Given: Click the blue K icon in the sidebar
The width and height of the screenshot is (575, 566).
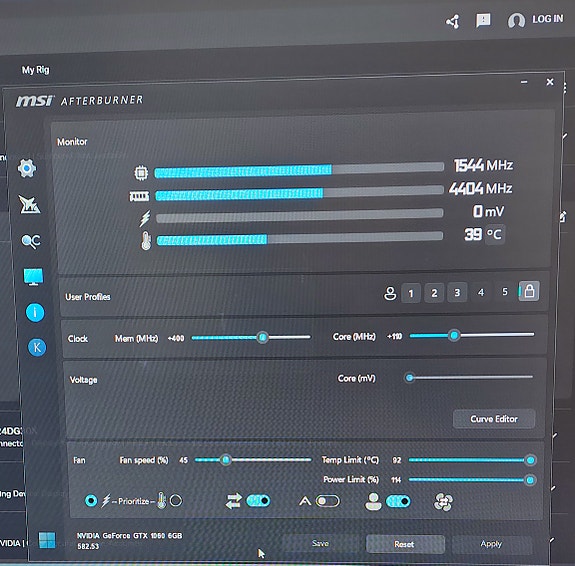Looking at the screenshot, I should [37, 347].
